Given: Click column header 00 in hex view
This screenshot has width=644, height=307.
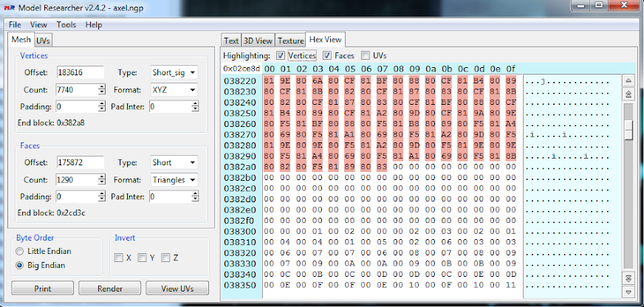Looking at the screenshot, I should 269,69.
